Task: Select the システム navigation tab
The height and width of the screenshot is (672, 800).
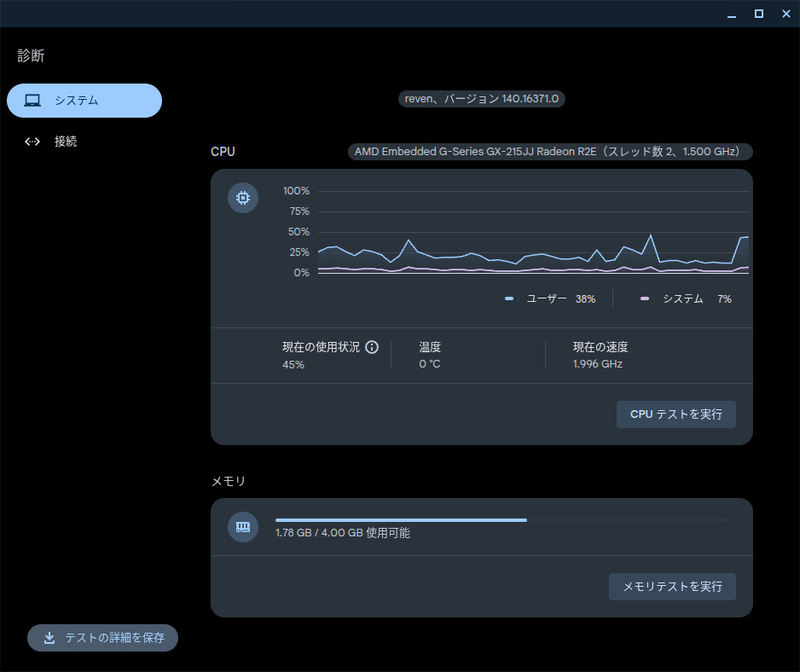Action: 84,101
